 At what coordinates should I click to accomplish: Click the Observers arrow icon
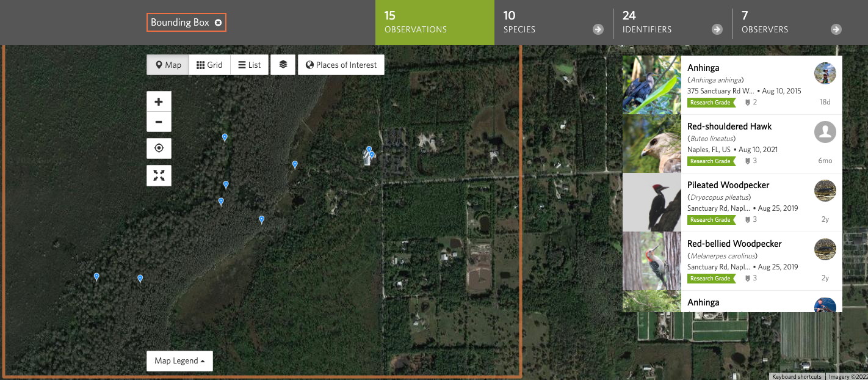[836, 29]
